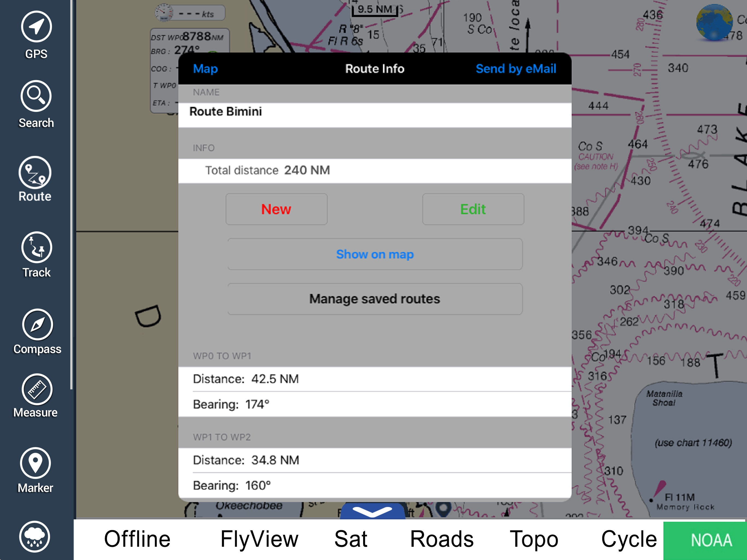The width and height of the screenshot is (747, 560).
Task: Click Show on map button
Action: tap(375, 254)
